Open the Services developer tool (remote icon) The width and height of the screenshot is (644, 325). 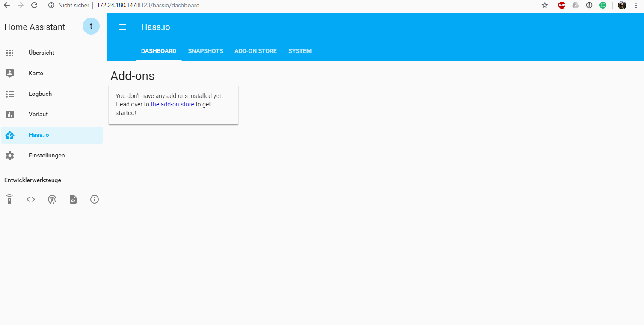9,199
